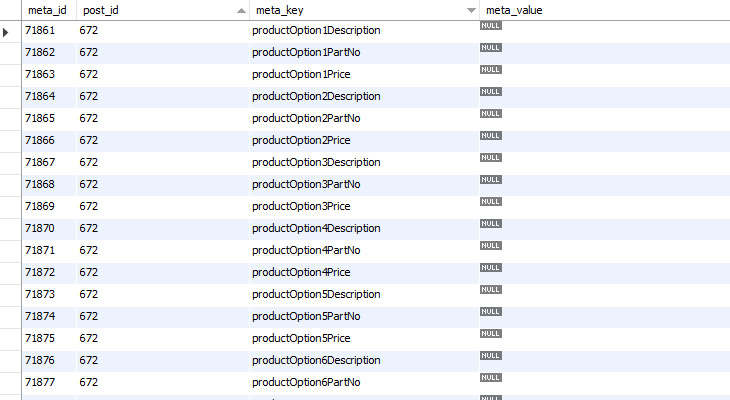The image size is (730, 400).
Task: Select NULL value for productOption4Description
Action: (x=490, y=223)
